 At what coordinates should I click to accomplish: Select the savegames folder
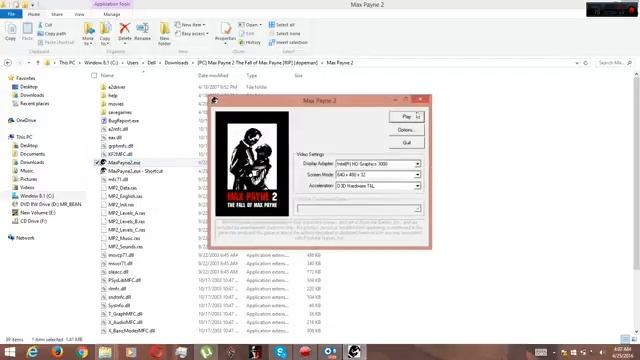pos(120,112)
